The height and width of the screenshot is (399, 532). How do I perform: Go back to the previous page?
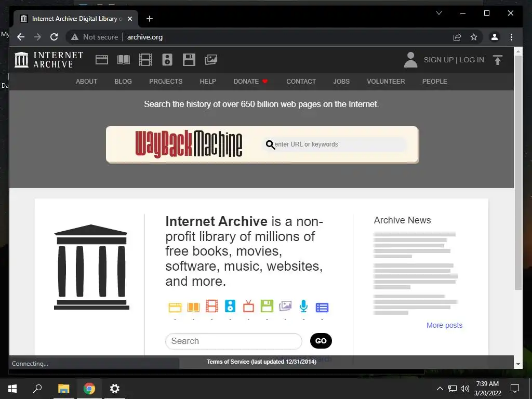(21, 37)
